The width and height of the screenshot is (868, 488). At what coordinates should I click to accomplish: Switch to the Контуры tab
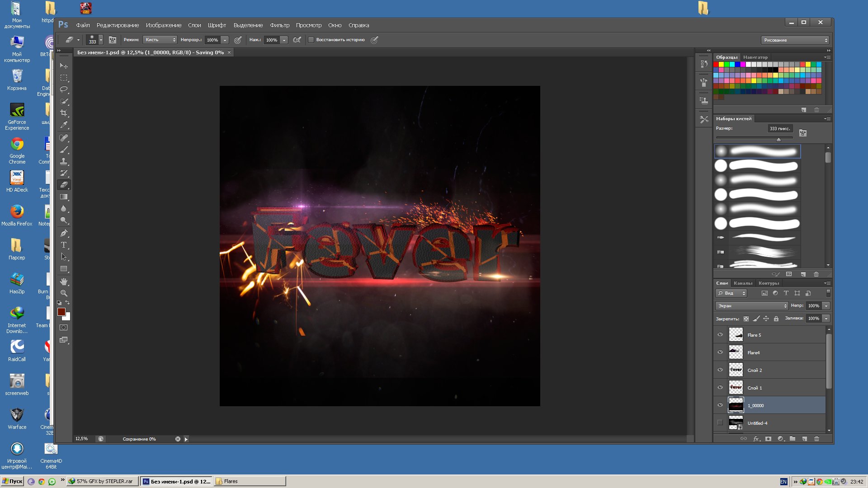pos(769,283)
